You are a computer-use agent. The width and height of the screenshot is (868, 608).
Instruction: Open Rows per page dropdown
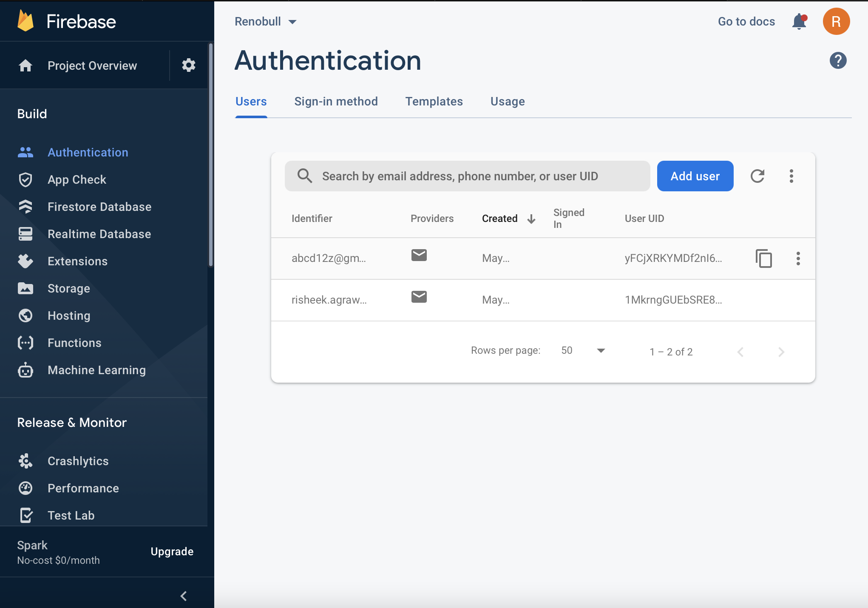click(x=583, y=350)
